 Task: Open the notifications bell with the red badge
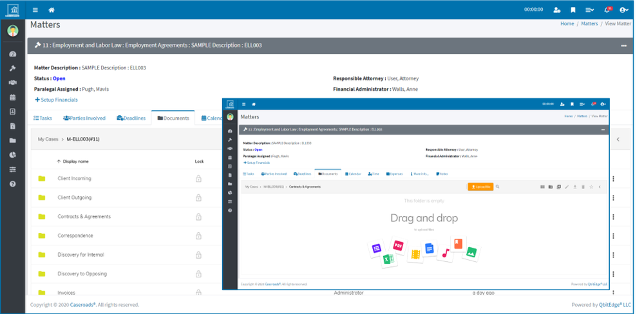[607, 10]
